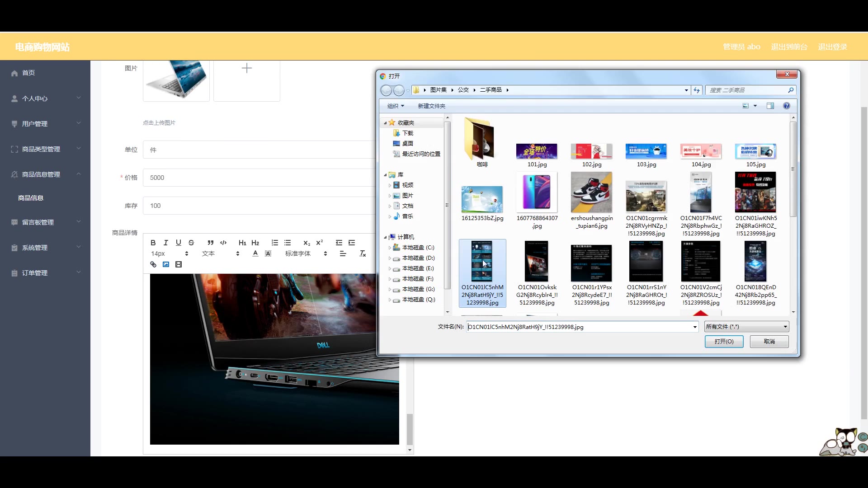Click the insert image icon in editor
The width and height of the screenshot is (868, 488).
(x=166, y=264)
